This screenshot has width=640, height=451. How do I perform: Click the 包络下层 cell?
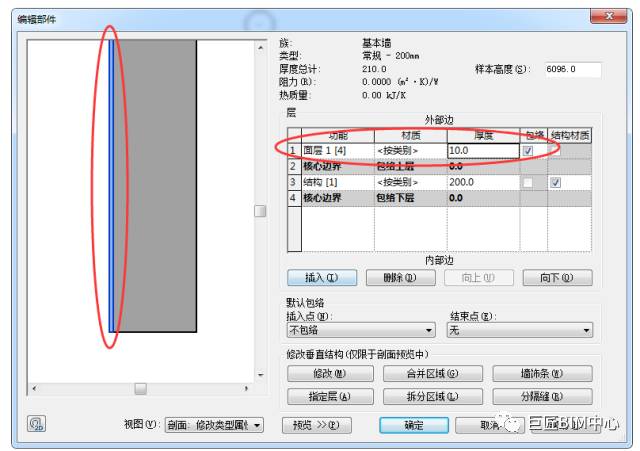(411, 198)
